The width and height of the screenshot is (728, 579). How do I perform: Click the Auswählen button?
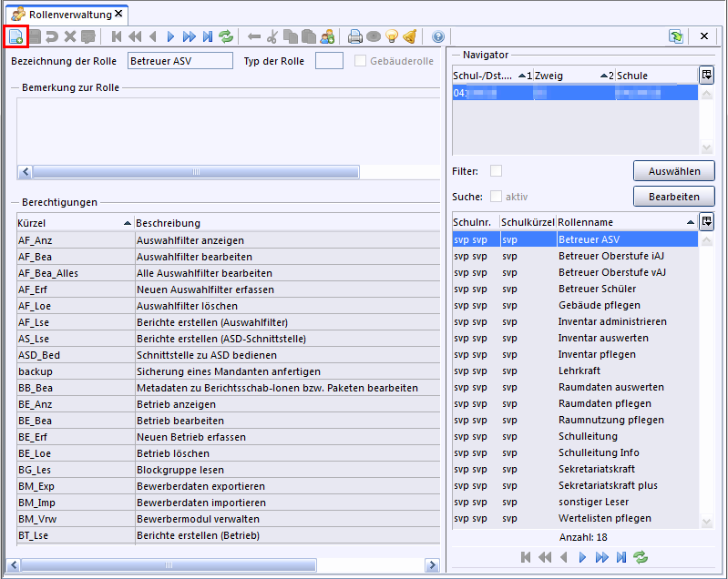click(673, 170)
